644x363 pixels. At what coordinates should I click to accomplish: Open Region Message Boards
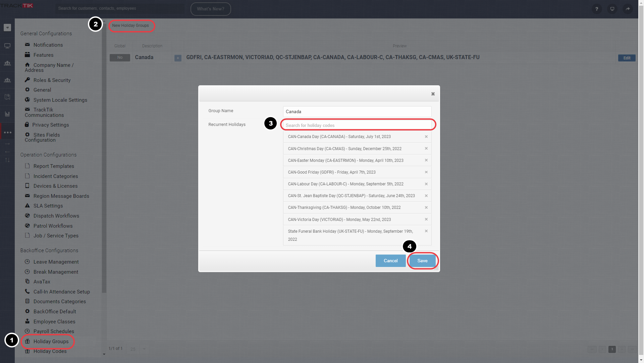(x=61, y=196)
